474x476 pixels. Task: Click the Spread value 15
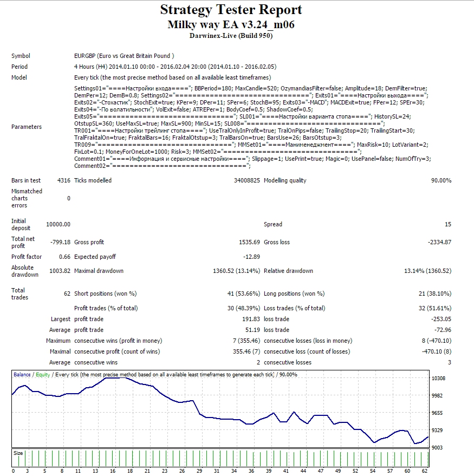point(448,224)
